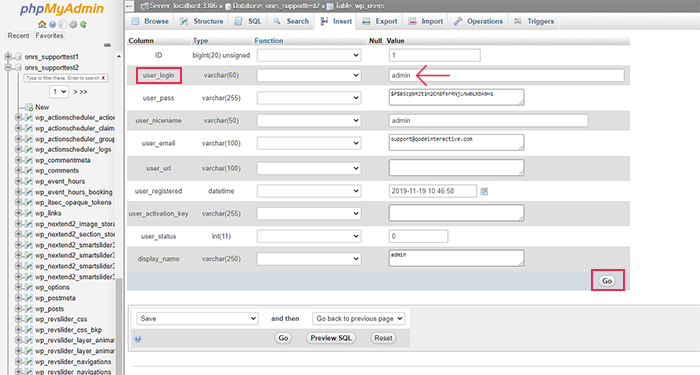The width and height of the screenshot is (700, 375).
Task: Click the red X to clear table filter
Action: 104,78
